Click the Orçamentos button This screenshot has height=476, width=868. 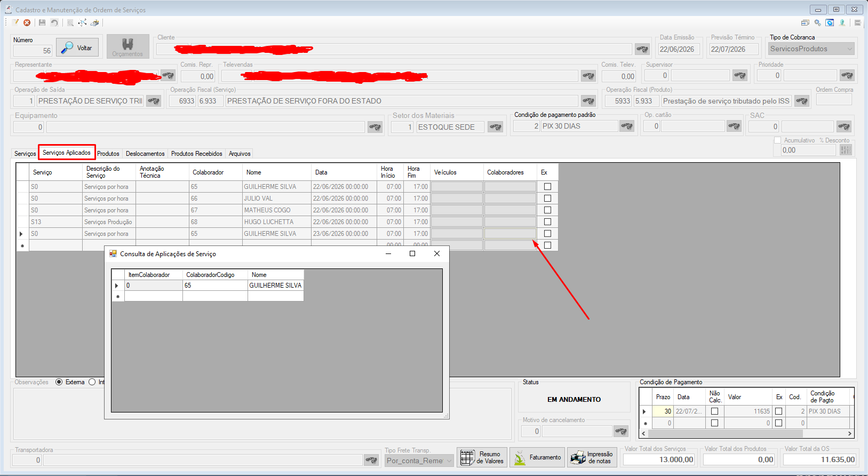click(128, 46)
